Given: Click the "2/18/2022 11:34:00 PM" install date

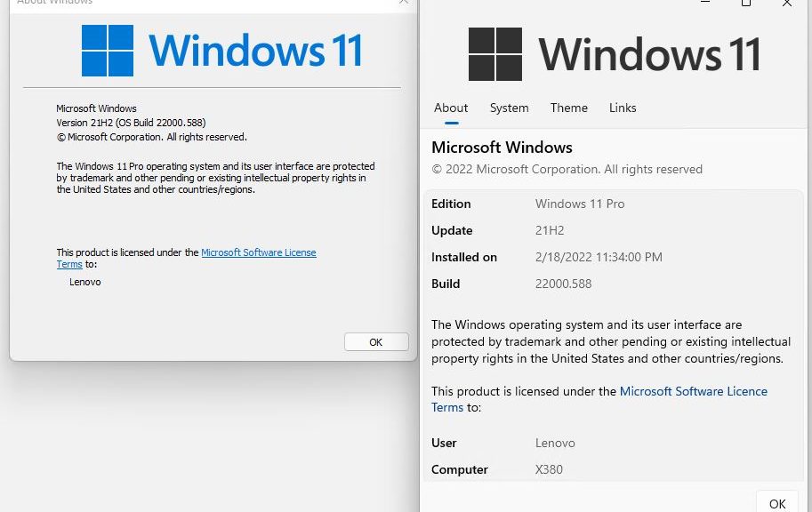Looking at the screenshot, I should 599,257.
